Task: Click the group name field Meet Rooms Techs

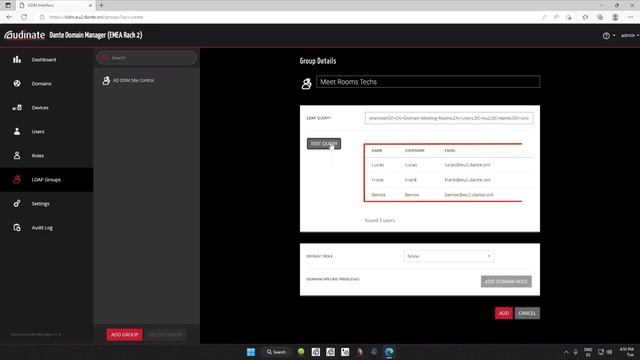Action: (x=428, y=82)
